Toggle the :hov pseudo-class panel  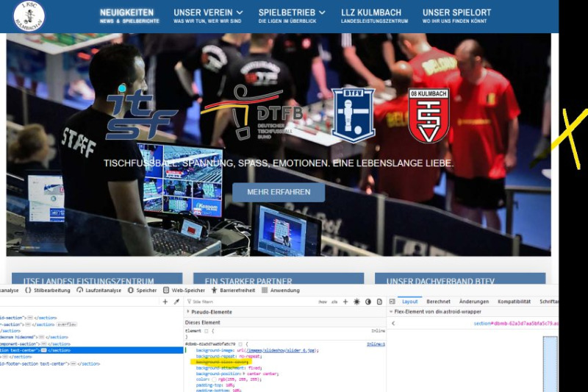[323, 302]
